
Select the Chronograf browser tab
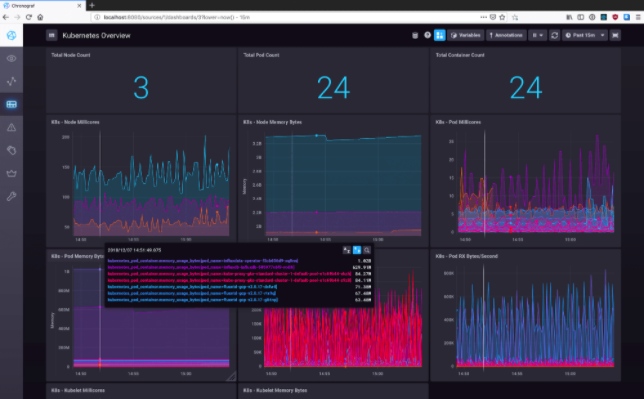click(42, 6)
